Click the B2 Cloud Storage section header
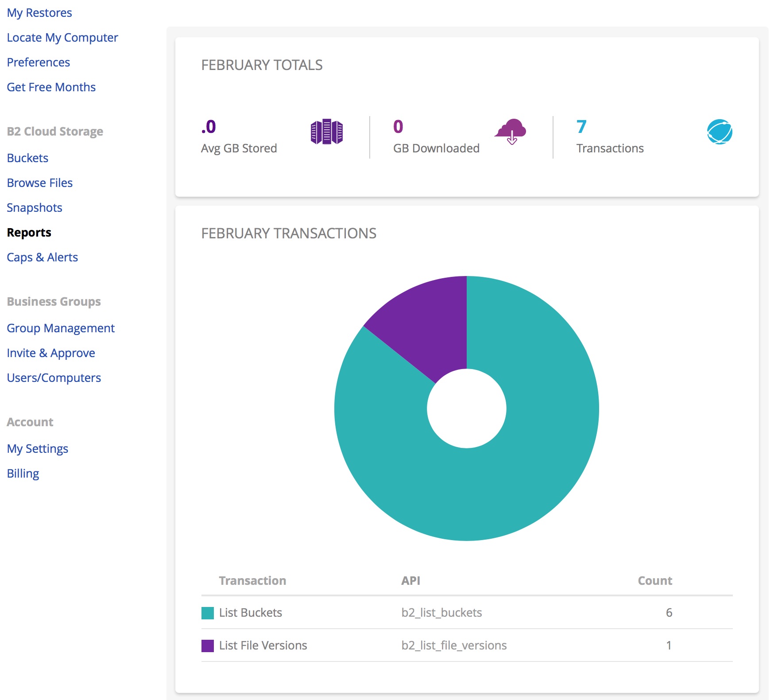The image size is (774, 700). [55, 132]
